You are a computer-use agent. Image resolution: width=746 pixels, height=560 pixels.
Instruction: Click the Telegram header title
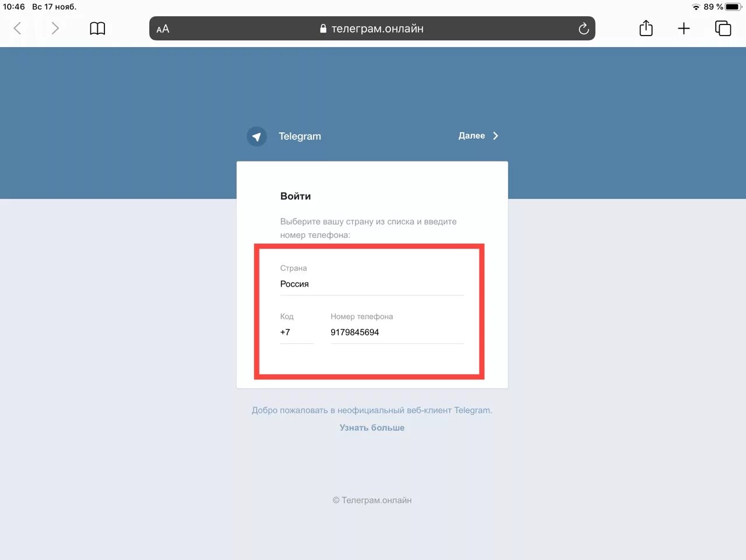coord(300,136)
